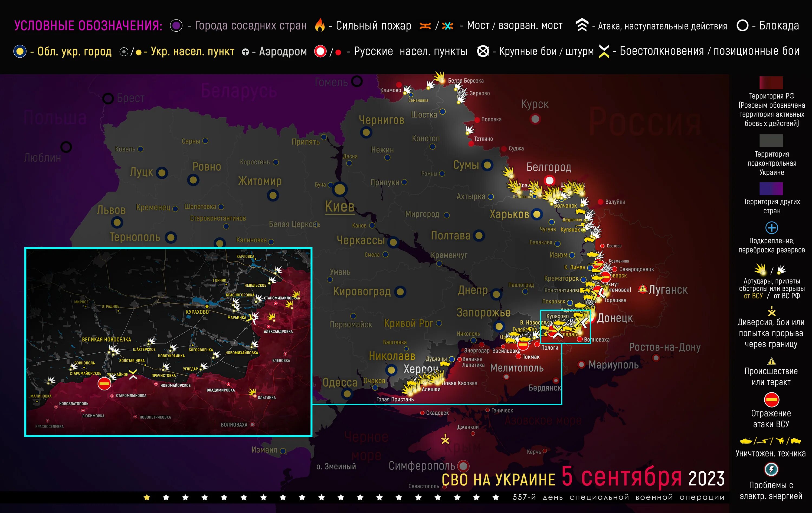Click the warning triangle 'Происшествие или теракт' icon
Viewport: 812px width, 513px height.
[771, 362]
